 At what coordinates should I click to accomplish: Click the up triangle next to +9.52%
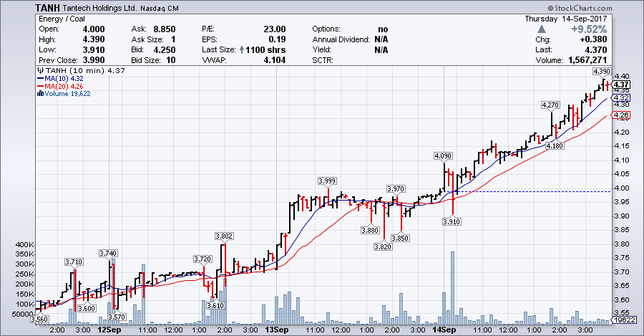tap(542, 29)
